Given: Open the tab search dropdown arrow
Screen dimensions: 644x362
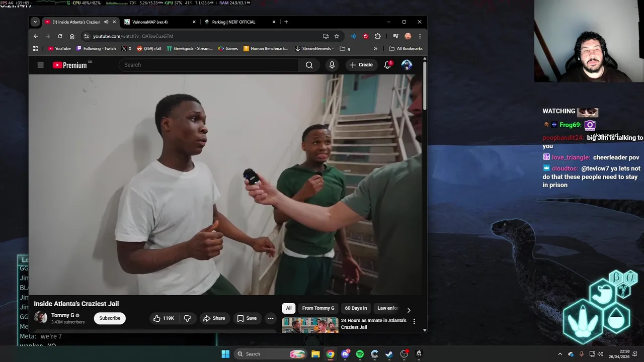Looking at the screenshot, I should [35, 22].
